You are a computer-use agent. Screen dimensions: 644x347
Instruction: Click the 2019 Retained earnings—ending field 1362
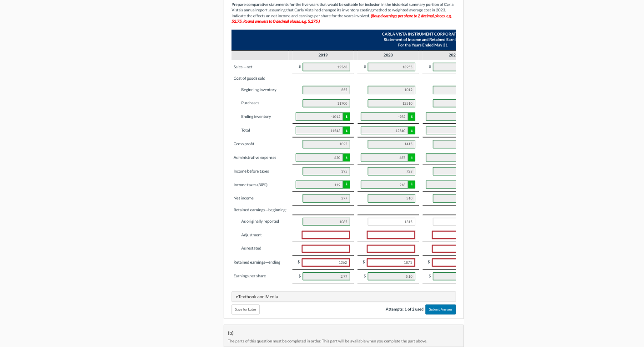pos(326,262)
